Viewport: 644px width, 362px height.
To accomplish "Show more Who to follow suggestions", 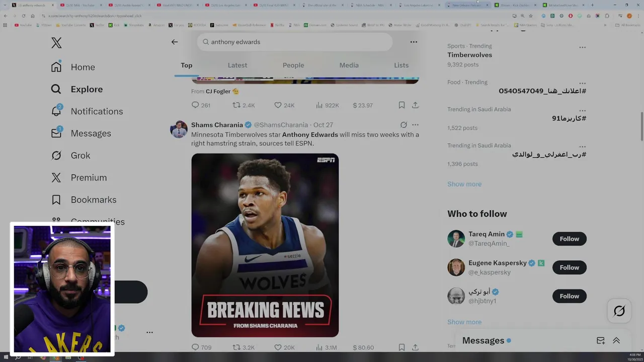I will pyautogui.click(x=464, y=322).
